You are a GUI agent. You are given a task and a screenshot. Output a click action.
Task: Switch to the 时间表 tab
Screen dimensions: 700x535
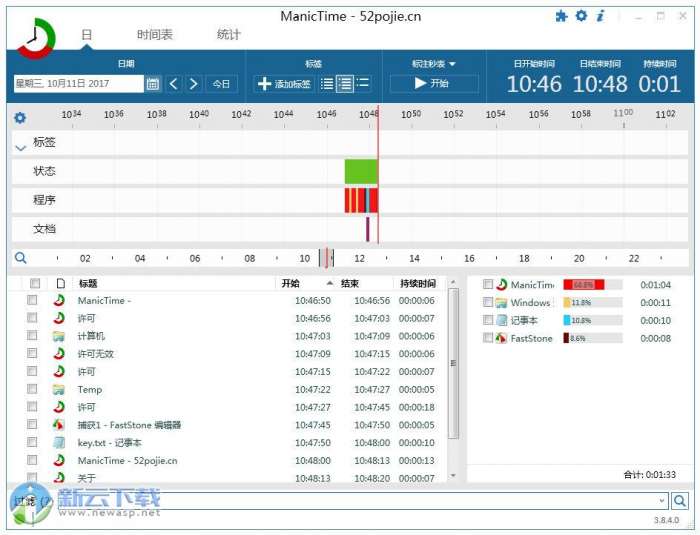pyautogui.click(x=155, y=34)
